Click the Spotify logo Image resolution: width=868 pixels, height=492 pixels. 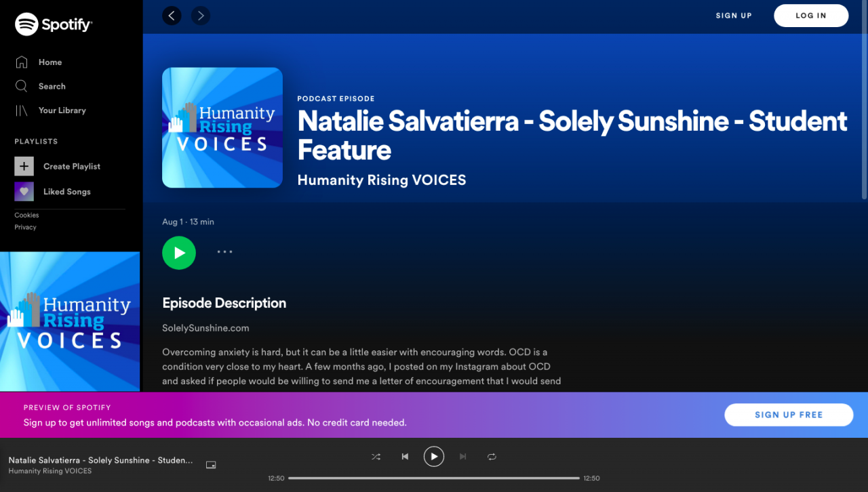(54, 24)
